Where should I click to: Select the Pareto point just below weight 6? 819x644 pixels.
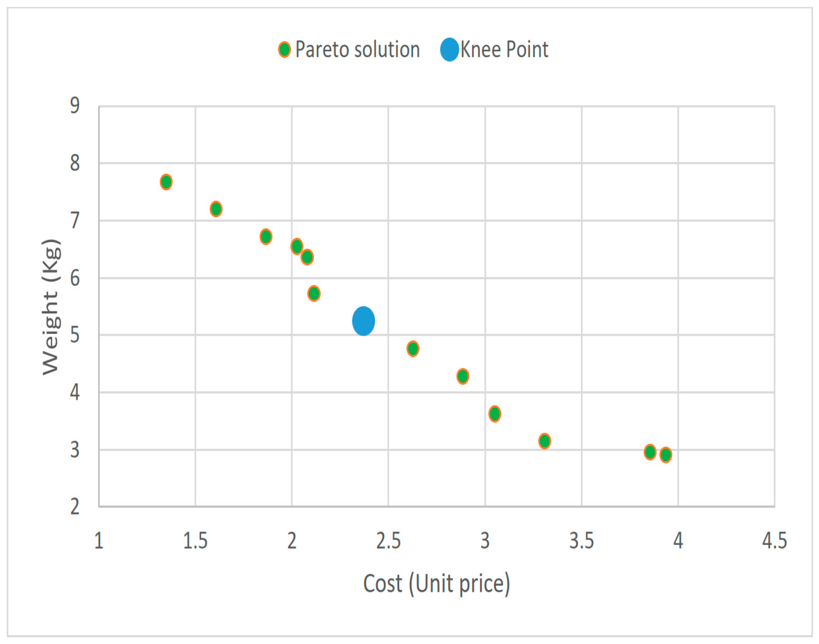click(x=314, y=293)
